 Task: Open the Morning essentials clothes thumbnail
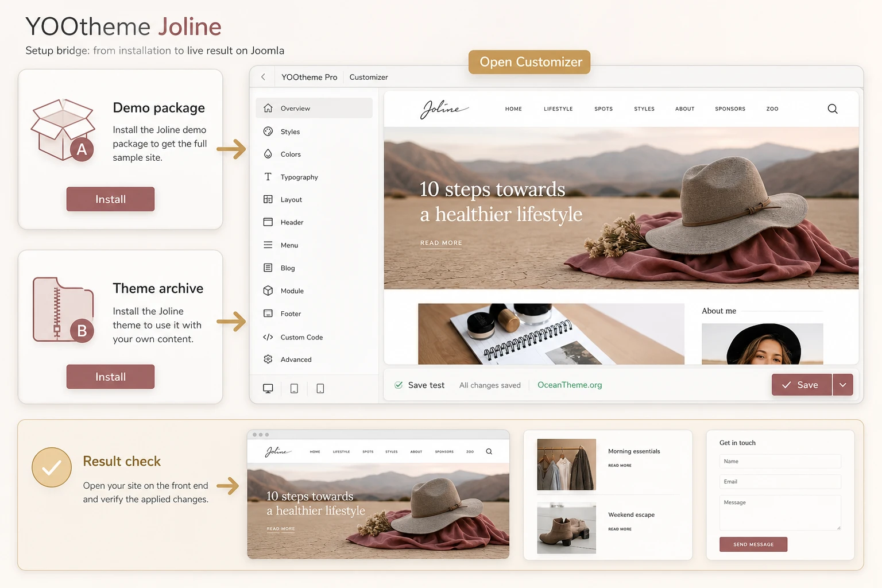click(566, 465)
